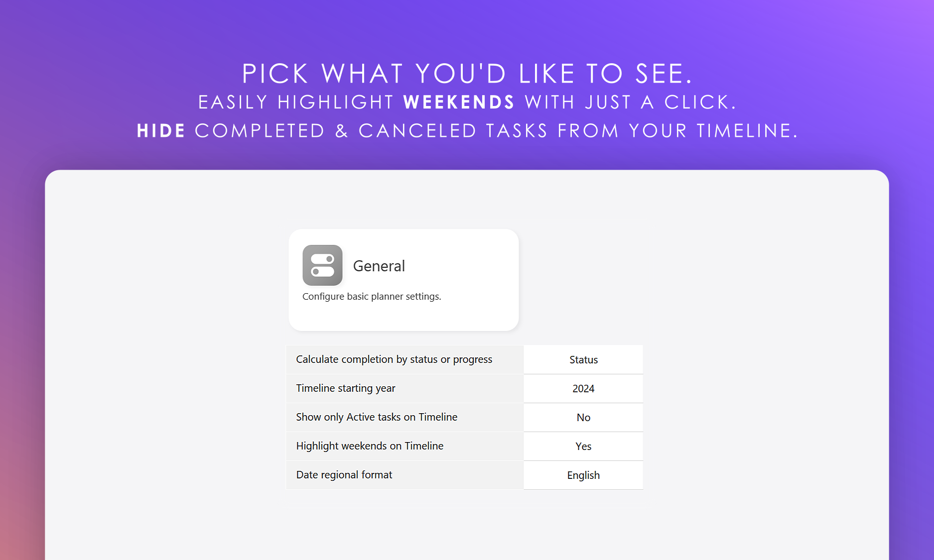Click 'Show only Active tasks on Timeline' label

[377, 417]
